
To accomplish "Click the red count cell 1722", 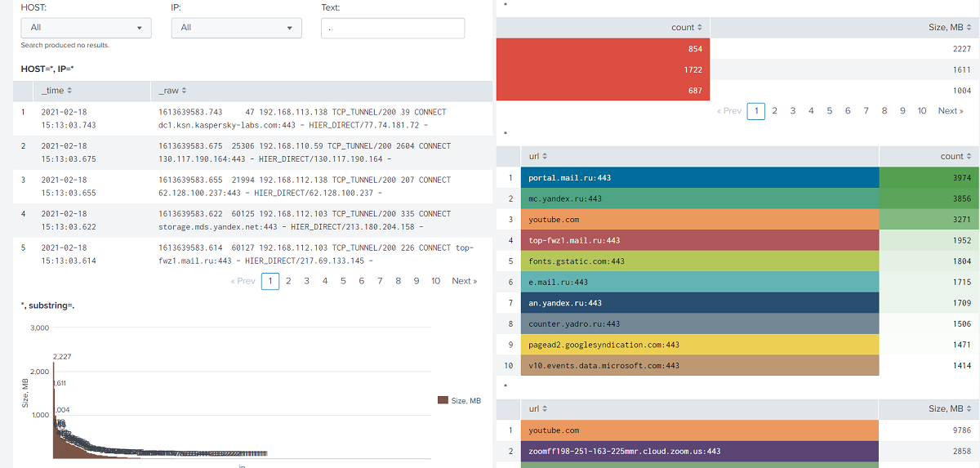I will click(x=603, y=69).
